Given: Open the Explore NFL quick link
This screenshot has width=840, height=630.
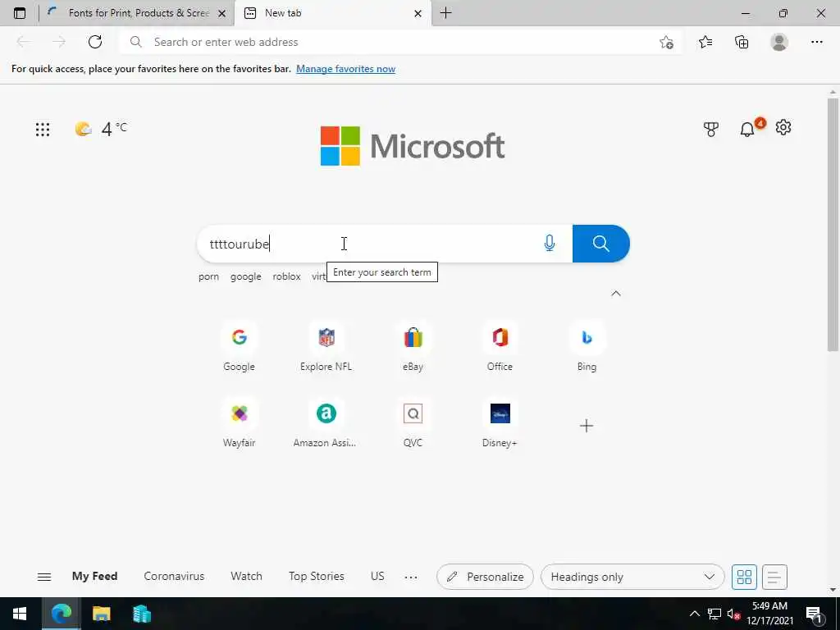Looking at the screenshot, I should (326, 347).
